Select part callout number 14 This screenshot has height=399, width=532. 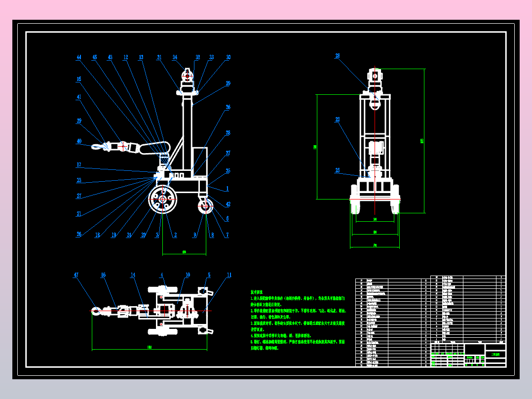[133, 275]
